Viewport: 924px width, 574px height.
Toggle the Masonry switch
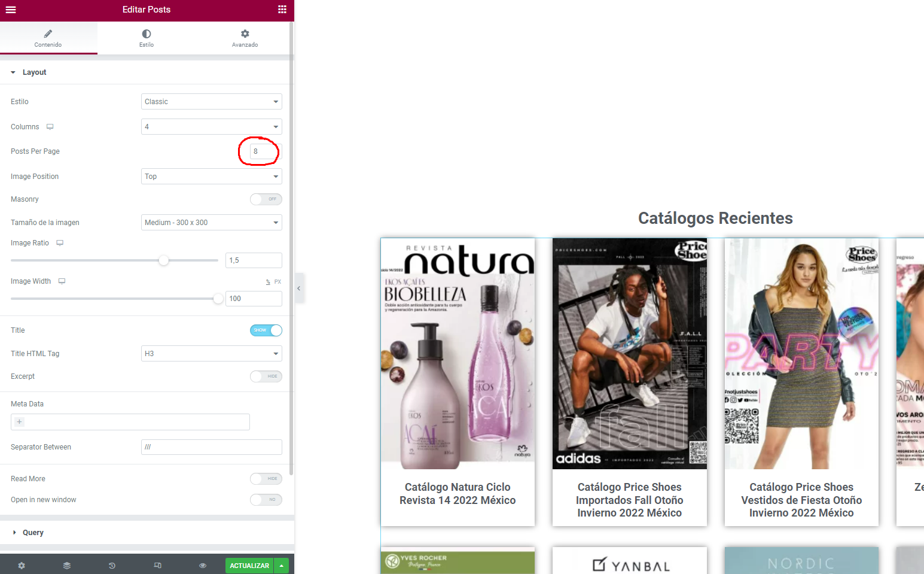[x=266, y=199]
